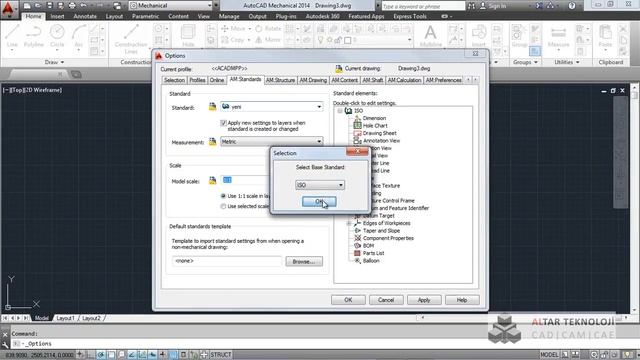The height and width of the screenshot is (360, 640).
Task: Click the icon beside the Standard label
Action: [x=212, y=107]
